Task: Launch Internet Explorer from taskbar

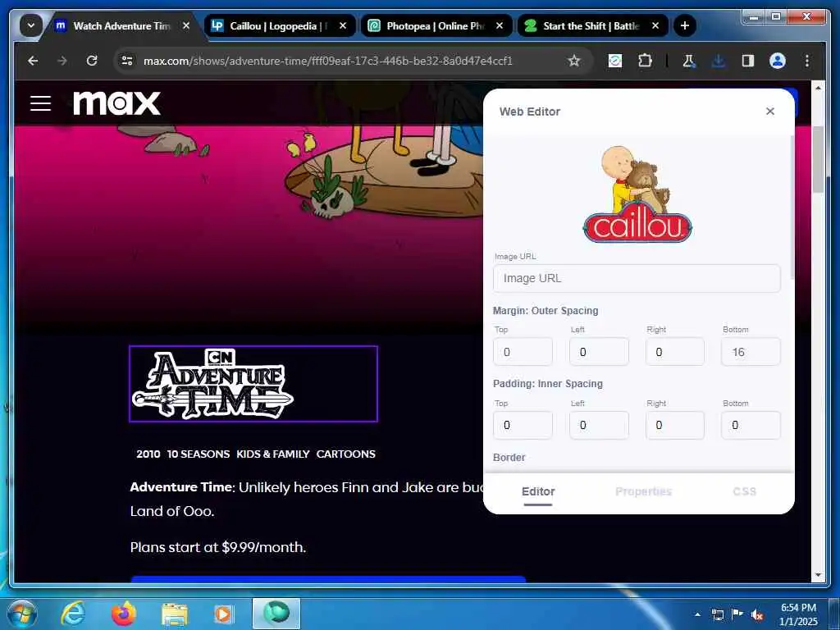Action: (73, 614)
